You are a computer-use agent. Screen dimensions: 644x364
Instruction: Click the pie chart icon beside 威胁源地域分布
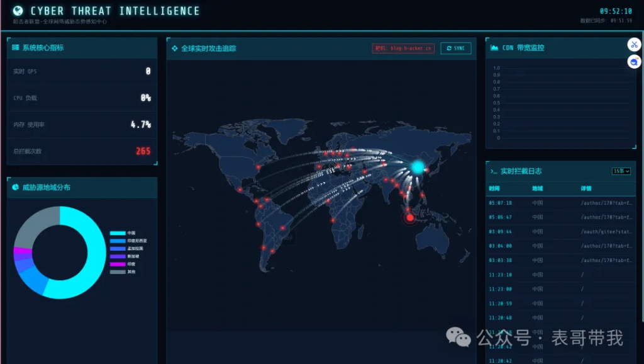(x=15, y=187)
